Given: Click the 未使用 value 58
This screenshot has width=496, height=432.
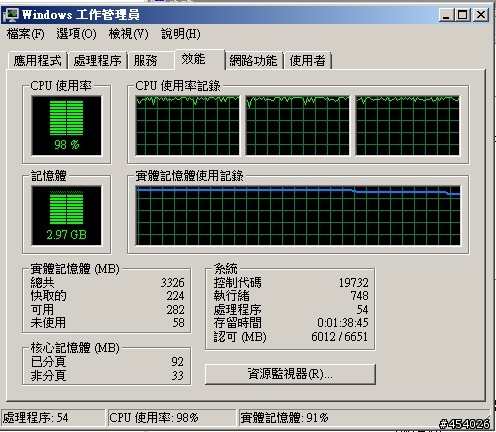Looking at the screenshot, I should coord(179,323).
